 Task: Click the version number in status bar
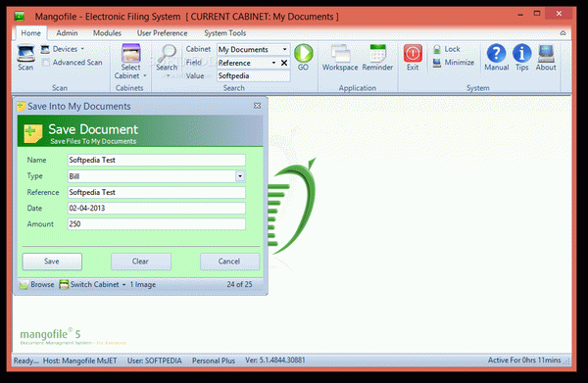coord(275,360)
